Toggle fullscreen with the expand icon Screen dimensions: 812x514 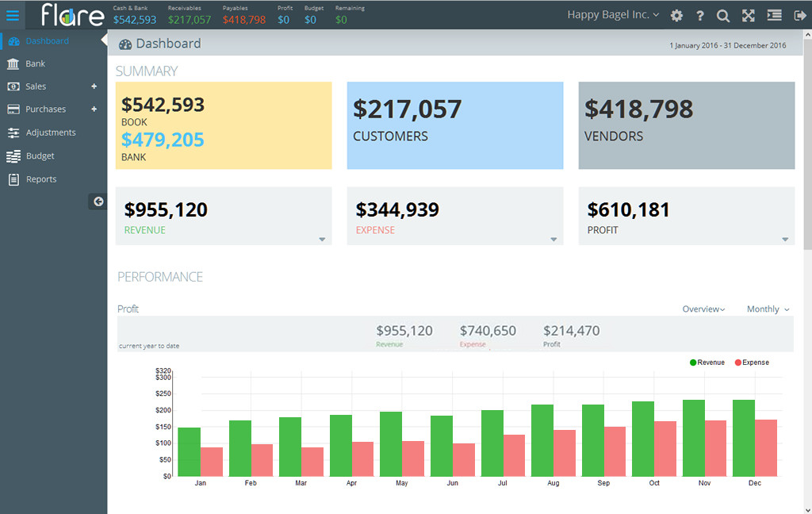click(x=748, y=16)
